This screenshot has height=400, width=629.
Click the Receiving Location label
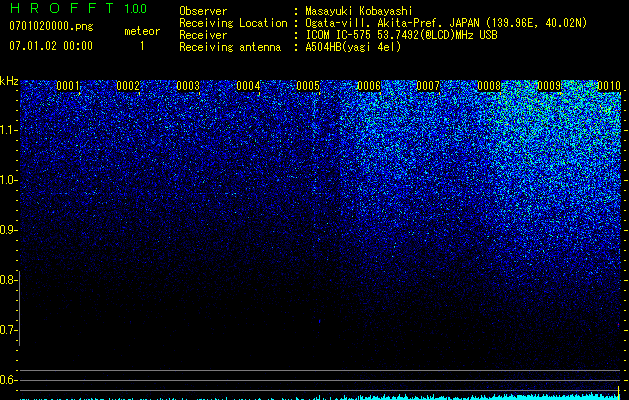pos(233,23)
